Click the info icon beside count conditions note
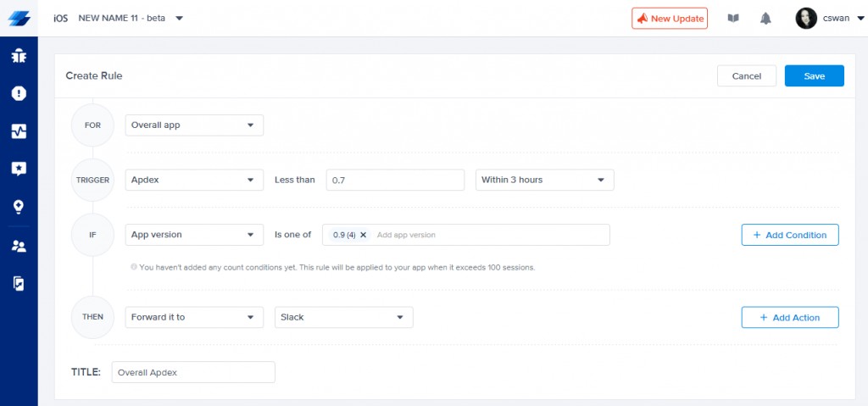Viewport: 868px width, 406px height. [134, 267]
